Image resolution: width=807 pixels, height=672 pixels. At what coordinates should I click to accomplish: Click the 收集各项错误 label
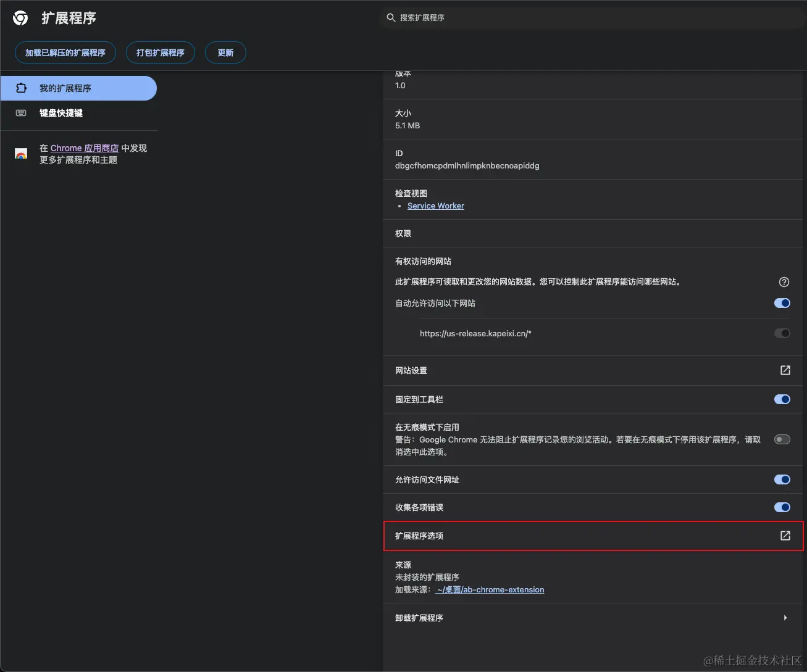419,507
